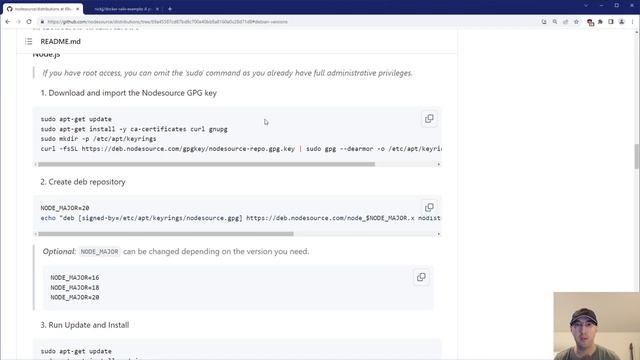Click the README.md header title
640x360 pixels.
tap(60, 41)
